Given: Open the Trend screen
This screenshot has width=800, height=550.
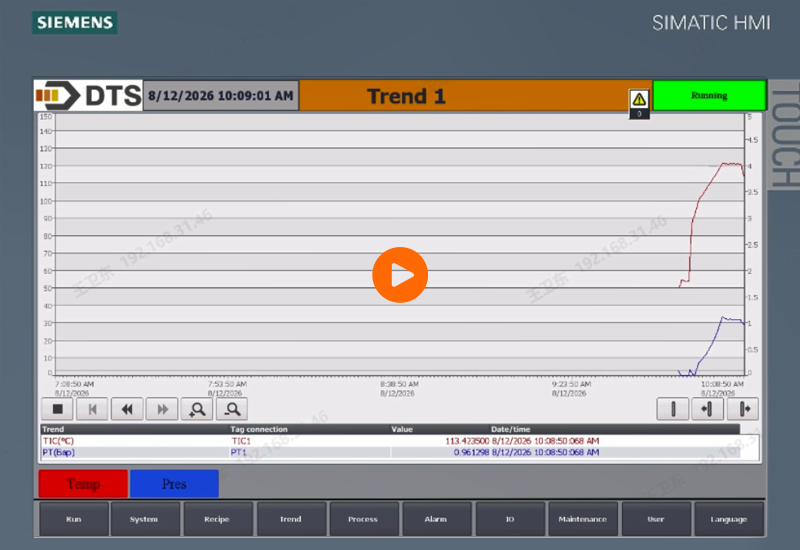Looking at the screenshot, I should tap(290, 519).
